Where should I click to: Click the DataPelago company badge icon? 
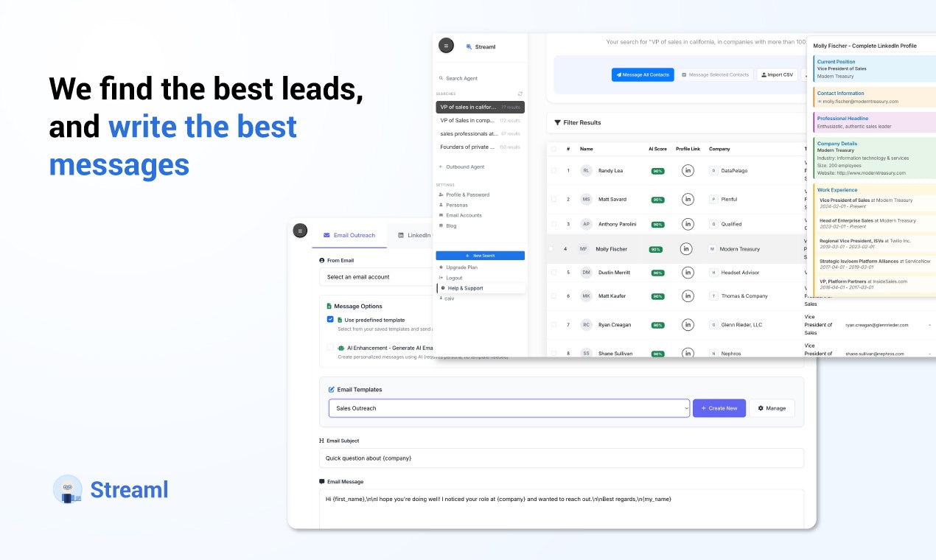point(713,170)
